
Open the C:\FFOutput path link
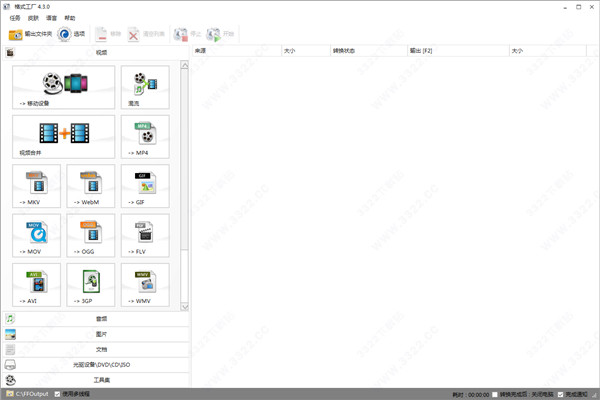coord(33,394)
